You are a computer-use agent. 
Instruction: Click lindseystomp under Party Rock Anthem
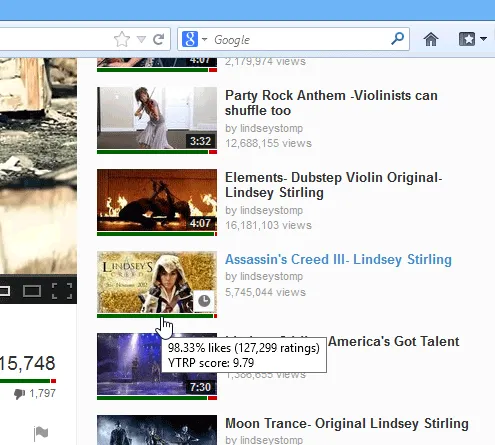click(271, 128)
